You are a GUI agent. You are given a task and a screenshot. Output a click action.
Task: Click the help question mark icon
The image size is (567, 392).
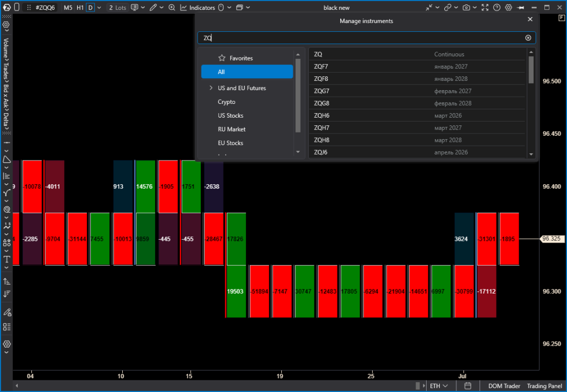(x=497, y=7)
